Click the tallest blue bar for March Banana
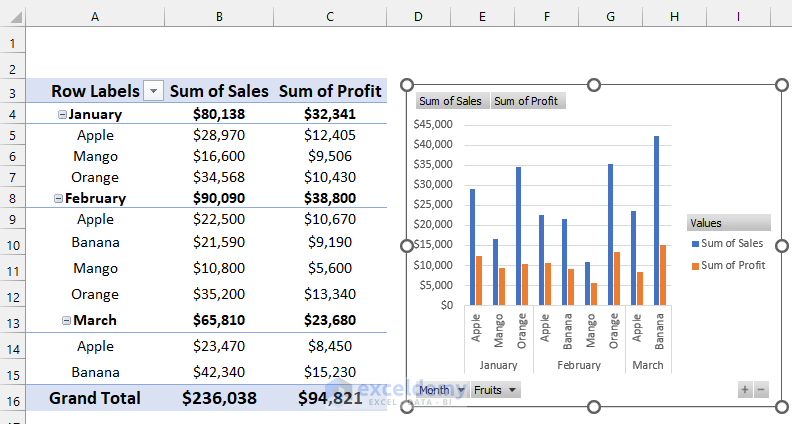The height and width of the screenshot is (424, 792). (x=657, y=220)
